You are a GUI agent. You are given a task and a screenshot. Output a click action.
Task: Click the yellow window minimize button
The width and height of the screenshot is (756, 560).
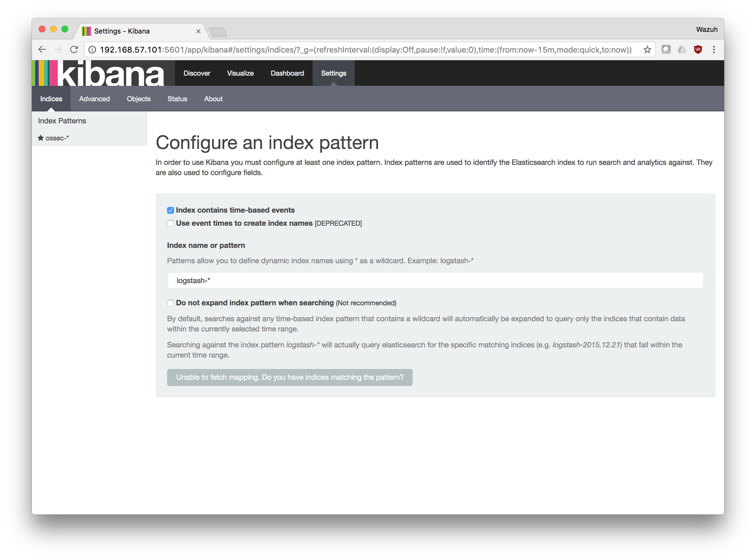[53, 29]
